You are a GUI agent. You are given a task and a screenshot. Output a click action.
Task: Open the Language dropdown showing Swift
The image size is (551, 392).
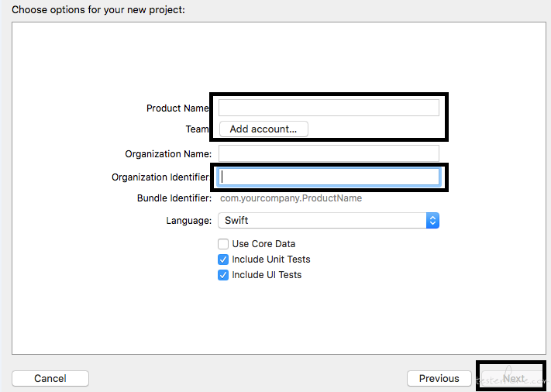(x=322, y=220)
